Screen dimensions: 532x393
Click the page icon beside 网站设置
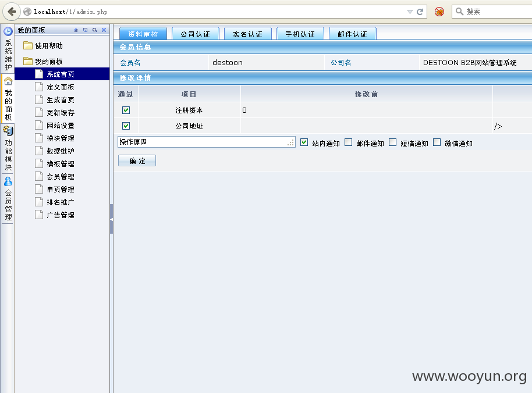(39, 125)
